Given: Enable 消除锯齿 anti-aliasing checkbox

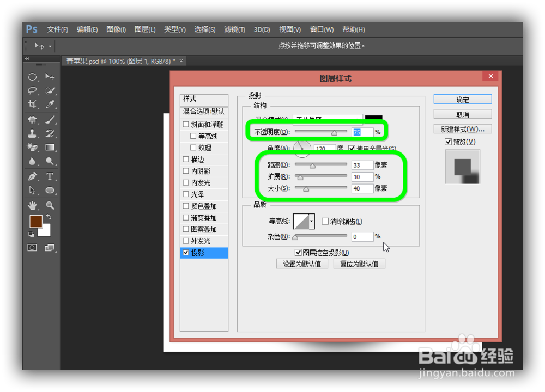Looking at the screenshot, I should pyautogui.click(x=324, y=220).
